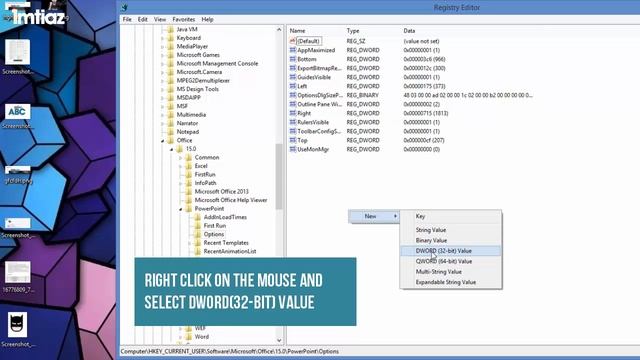Choose QWORD (64-bit) Value entry
The image size is (640, 360).
pyautogui.click(x=451, y=261)
